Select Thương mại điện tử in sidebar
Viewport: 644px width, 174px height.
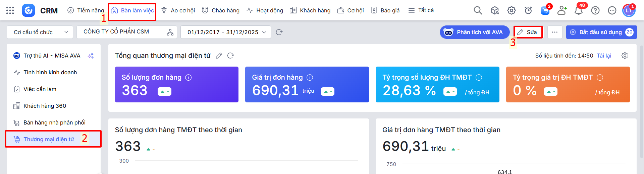pos(49,139)
